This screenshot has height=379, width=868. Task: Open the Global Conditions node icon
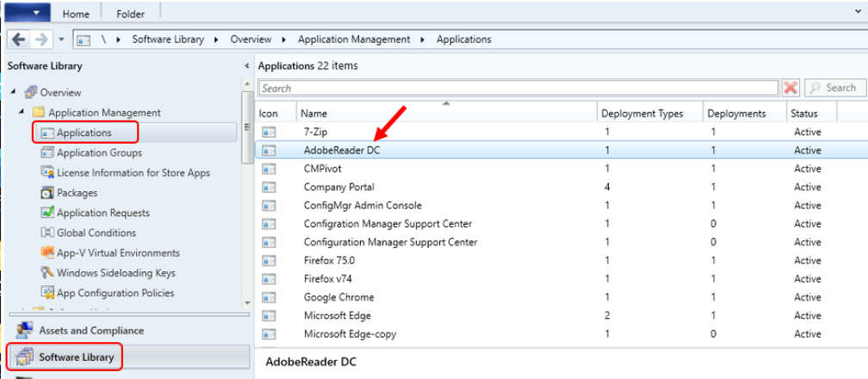[47, 233]
